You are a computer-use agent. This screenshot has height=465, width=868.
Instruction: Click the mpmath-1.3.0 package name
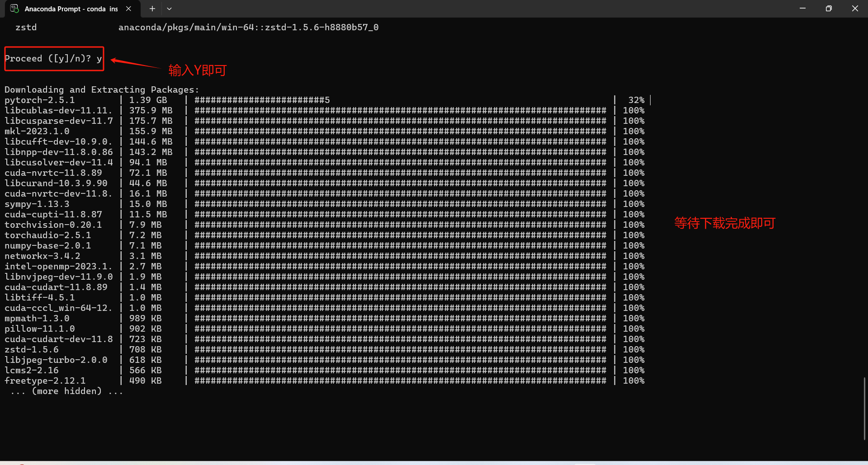[x=37, y=318]
